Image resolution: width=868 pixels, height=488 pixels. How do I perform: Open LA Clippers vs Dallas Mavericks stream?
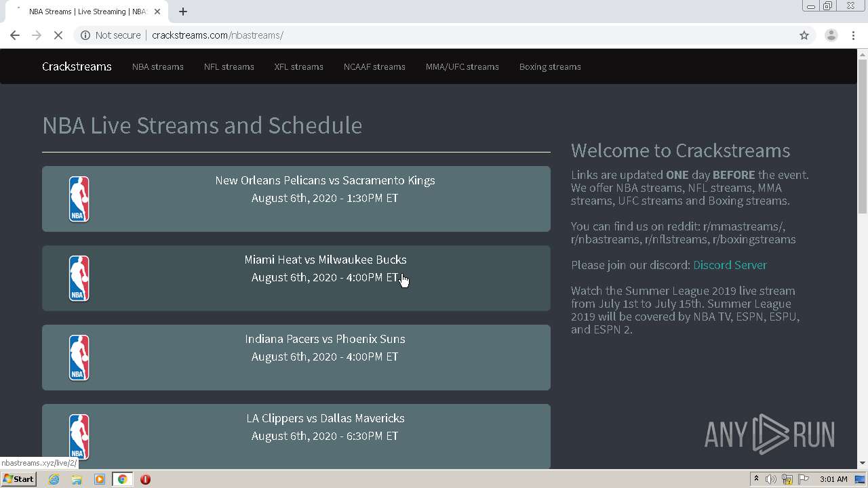296,436
